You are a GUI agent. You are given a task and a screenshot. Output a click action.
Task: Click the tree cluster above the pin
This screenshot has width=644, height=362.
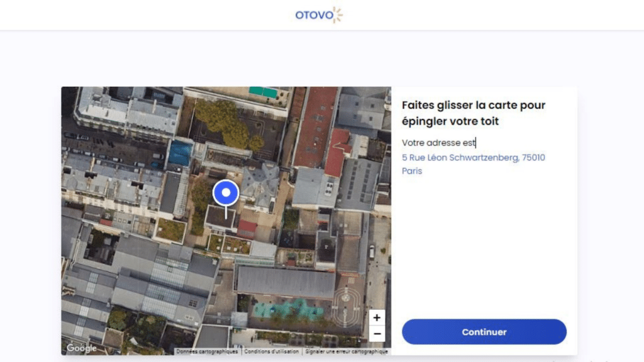pos(225,121)
